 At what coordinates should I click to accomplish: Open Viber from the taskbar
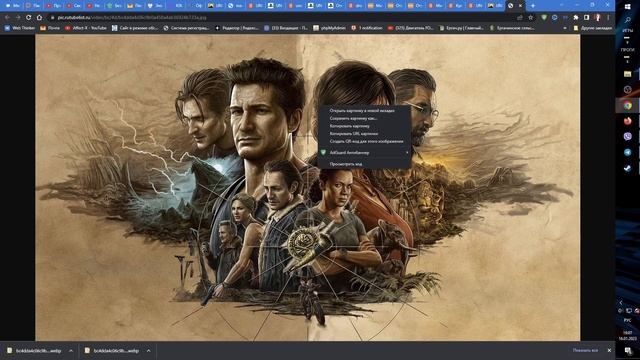click(627, 136)
